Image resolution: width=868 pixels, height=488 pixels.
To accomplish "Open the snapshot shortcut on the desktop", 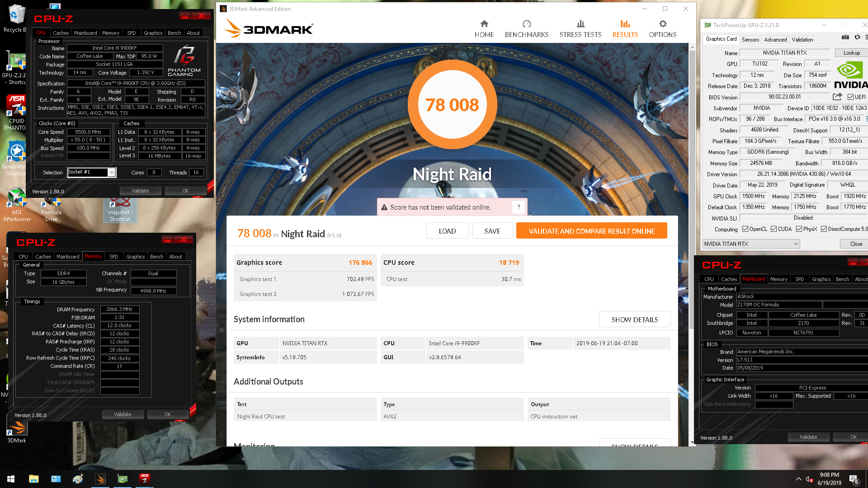I will [120, 209].
